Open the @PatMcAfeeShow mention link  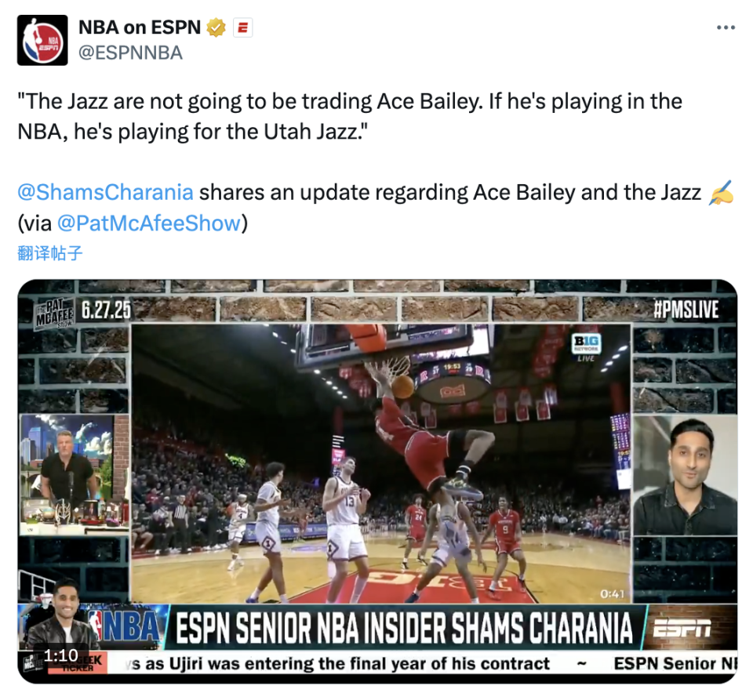click(x=149, y=223)
